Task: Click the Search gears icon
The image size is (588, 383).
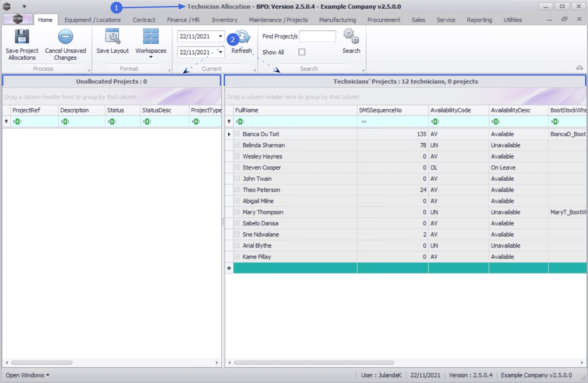Action: 351,37
